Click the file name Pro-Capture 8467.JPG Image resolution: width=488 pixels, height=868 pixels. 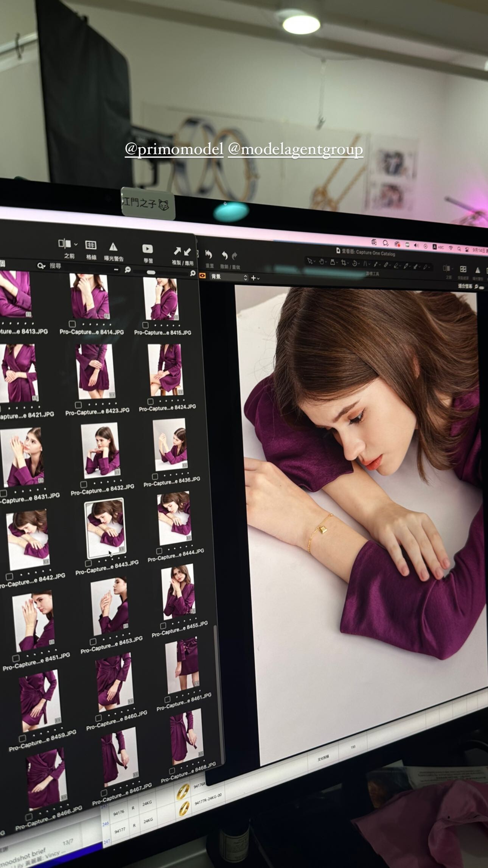pyautogui.click(x=122, y=794)
